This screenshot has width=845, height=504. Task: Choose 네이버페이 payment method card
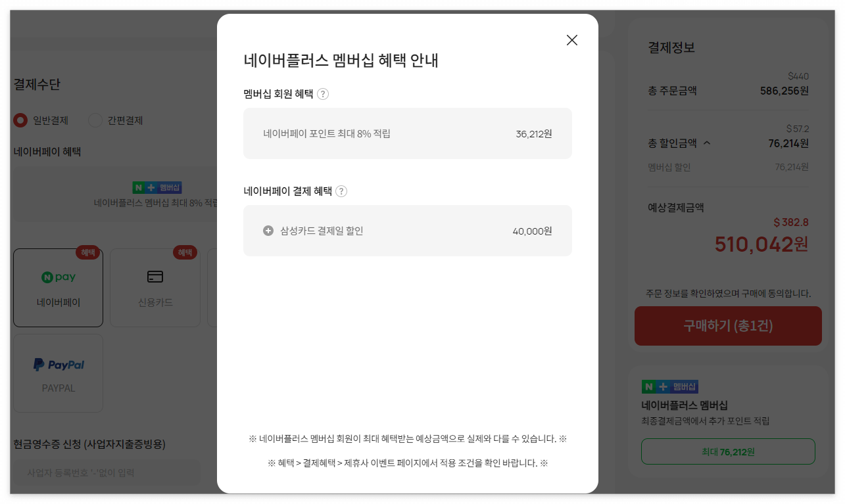pos(59,288)
